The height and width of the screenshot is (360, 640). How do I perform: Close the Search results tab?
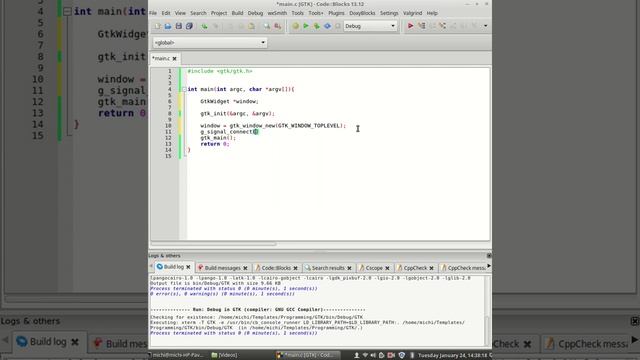[349, 268]
